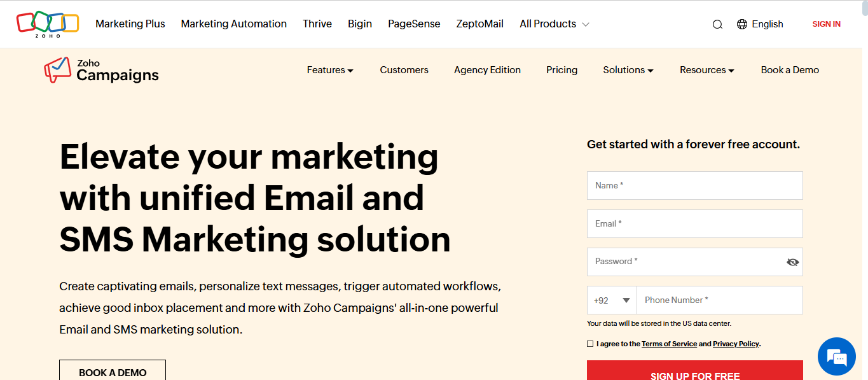This screenshot has width=868, height=380.
Task: Click the SIGN UP FOR FREE button
Action: pos(695,370)
